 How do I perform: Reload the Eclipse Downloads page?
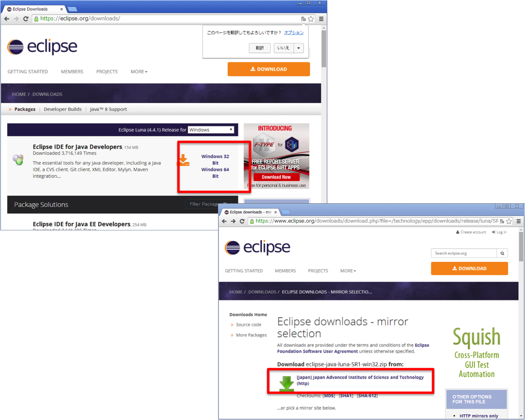click(x=26, y=18)
